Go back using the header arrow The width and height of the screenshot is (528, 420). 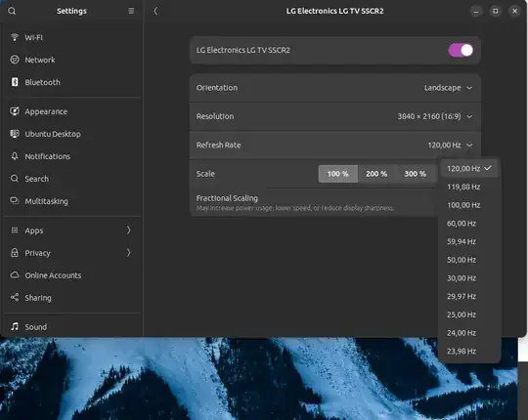(155, 11)
